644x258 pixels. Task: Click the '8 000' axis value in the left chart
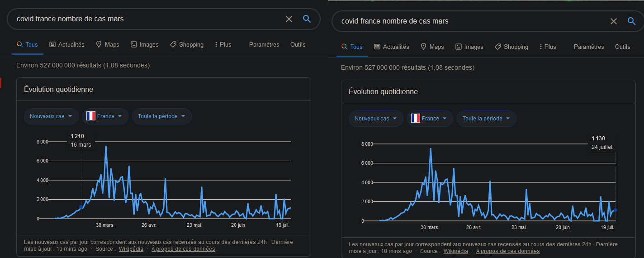tap(42, 142)
